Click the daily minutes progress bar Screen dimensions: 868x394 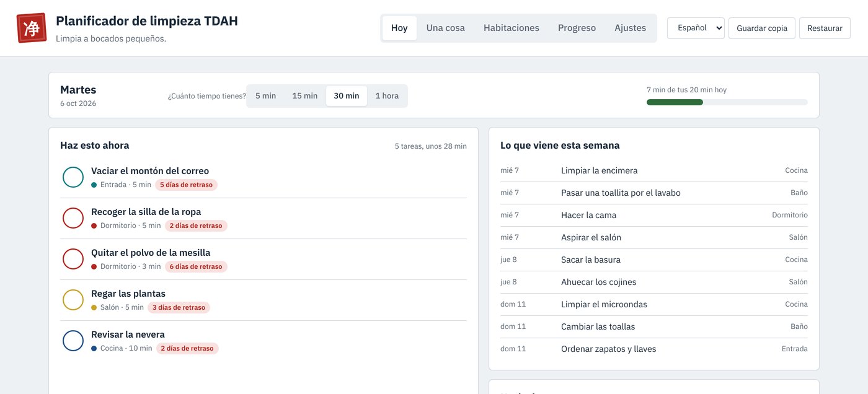coord(727,102)
